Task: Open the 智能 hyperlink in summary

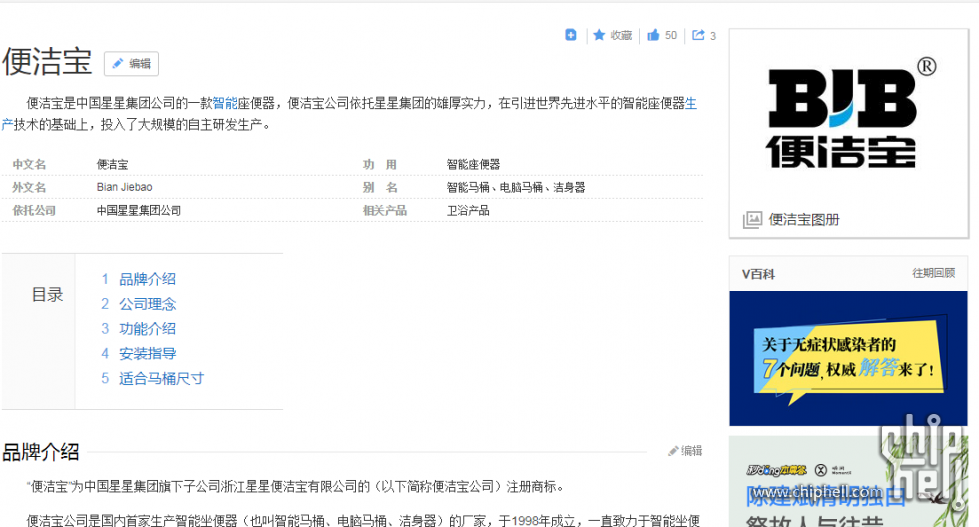Action: (225, 103)
